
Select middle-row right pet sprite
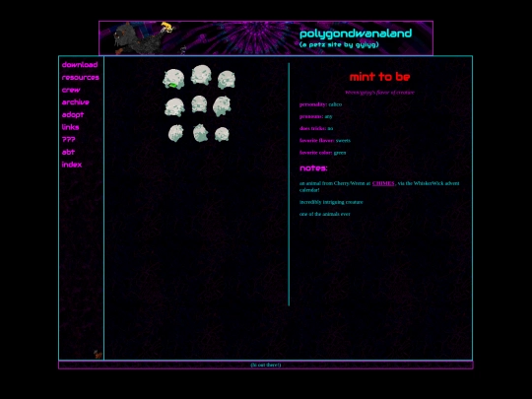(x=222, y=106)
